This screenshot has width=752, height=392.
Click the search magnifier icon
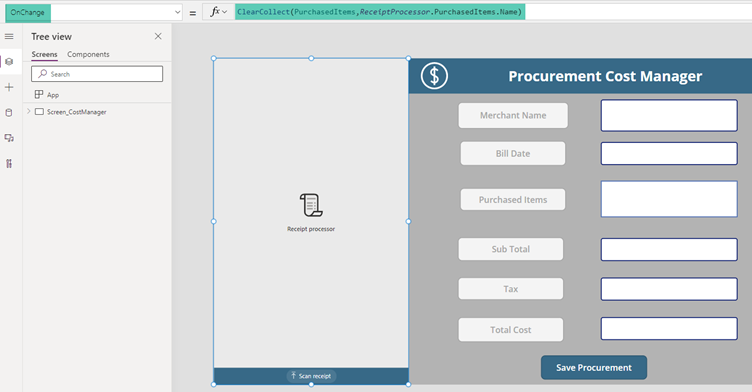[x=43, y=74]
